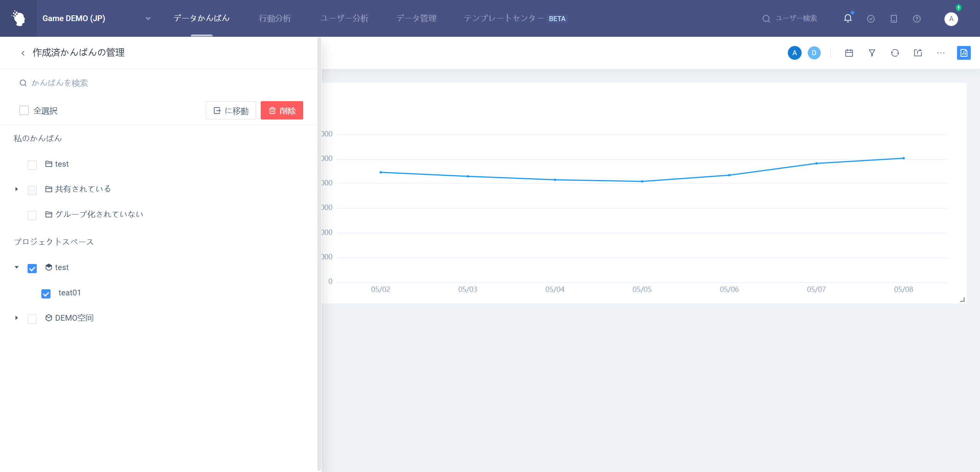This screenshot has width=980, height=472.
Task: Open the notifications bell
Action: click(848, 18)
